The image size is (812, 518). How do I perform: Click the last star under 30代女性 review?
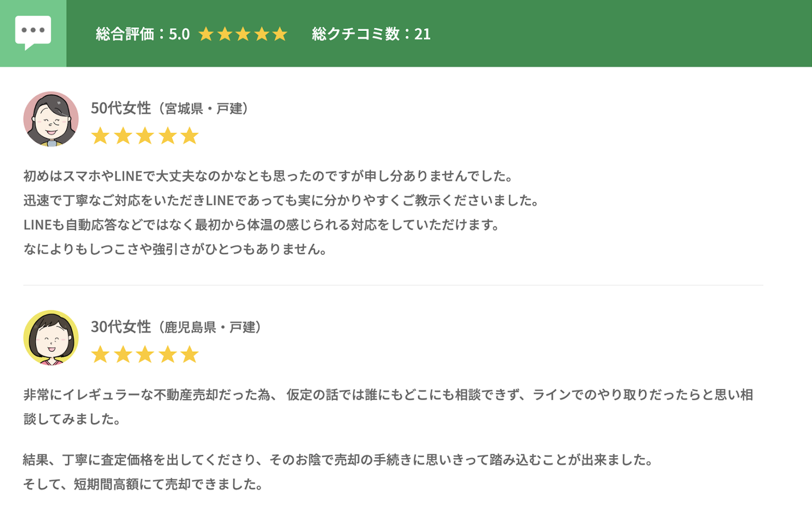pos(190,355)
